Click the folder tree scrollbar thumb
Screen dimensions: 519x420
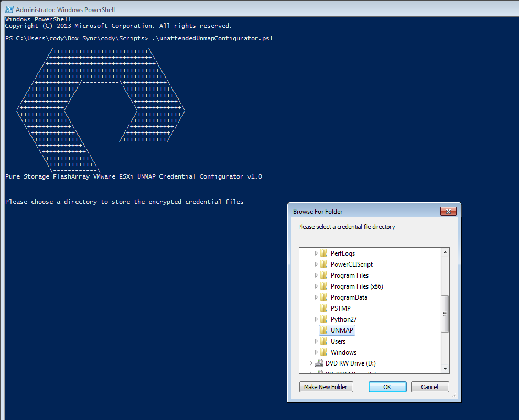445,314
